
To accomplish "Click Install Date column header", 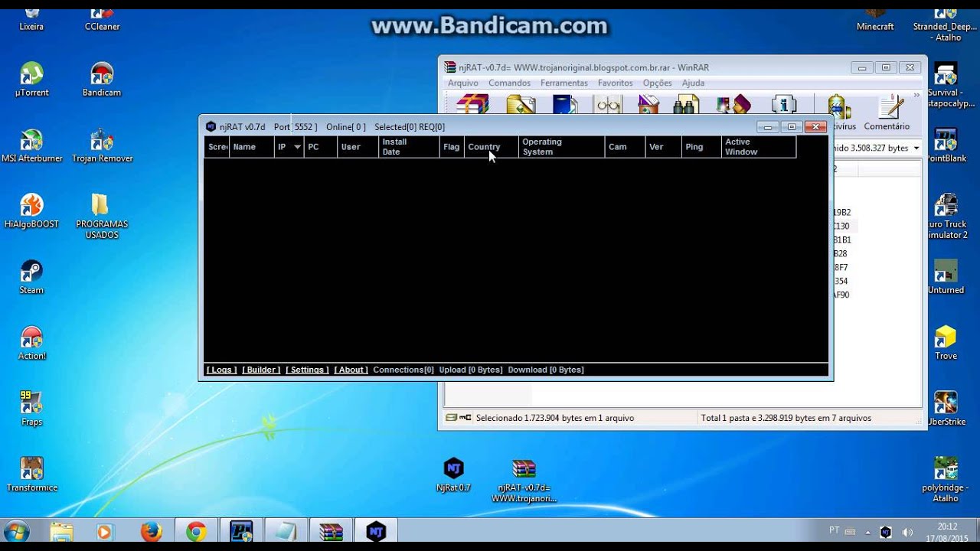I will click(x=408, y=147).
